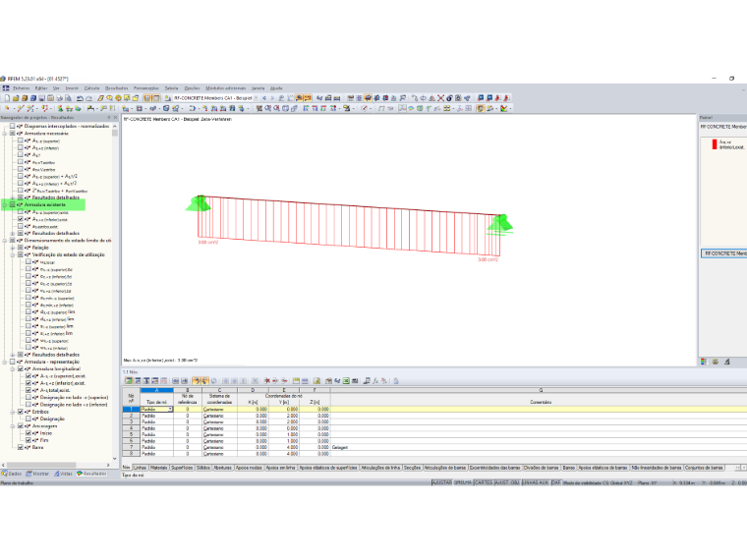Switch to the Apoios nodais table tab

coord(249,468)
